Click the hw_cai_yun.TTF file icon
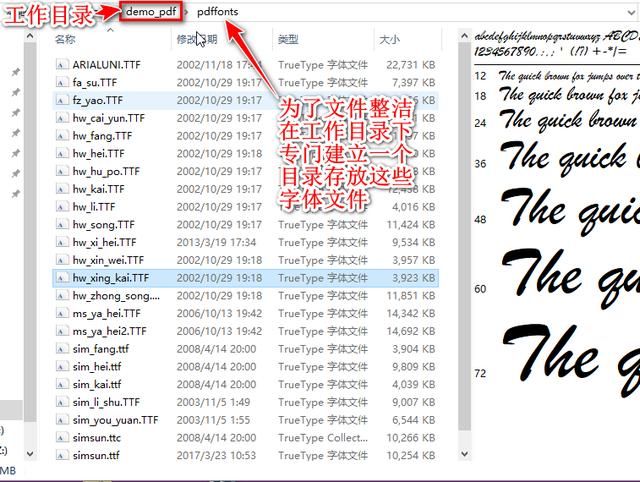The height and width of the screenshot is (482, 640). (x=62, y=118)
